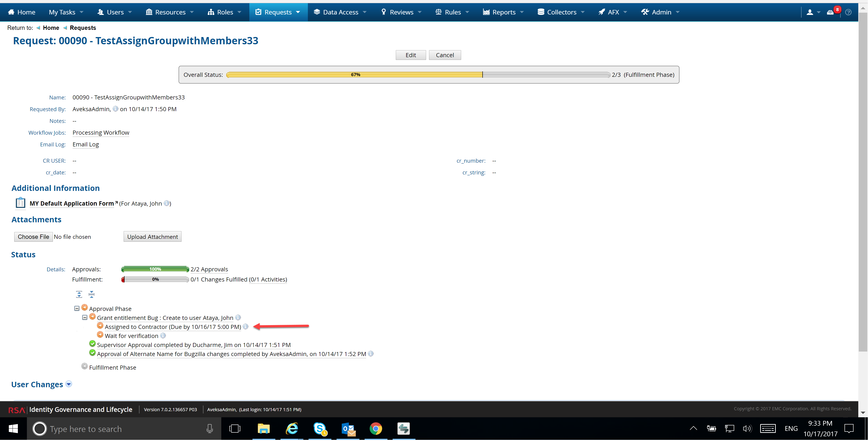868x441 pixels.
Task: Collapse the Grant entitlement Bug node
Action: 85,317
